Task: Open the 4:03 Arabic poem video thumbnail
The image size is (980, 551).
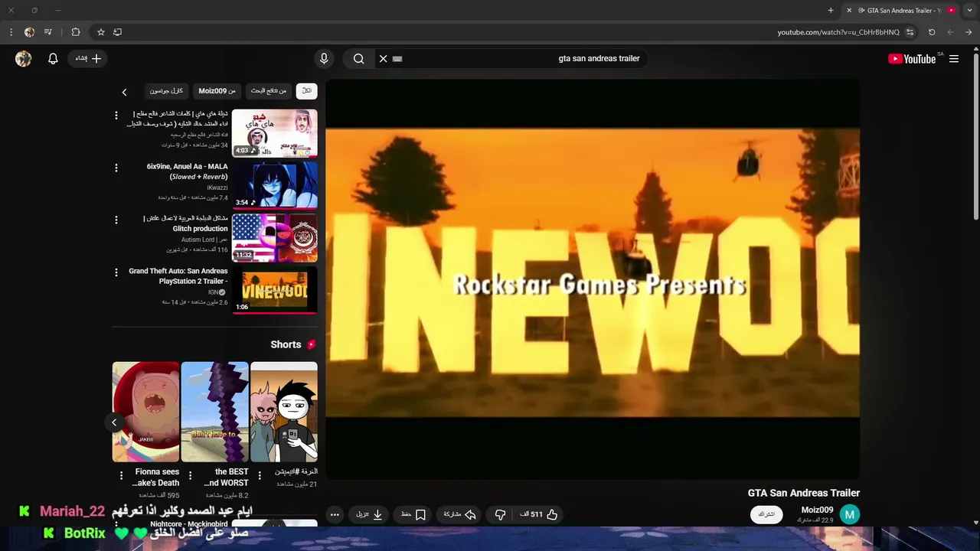Action: coord(275,132)
